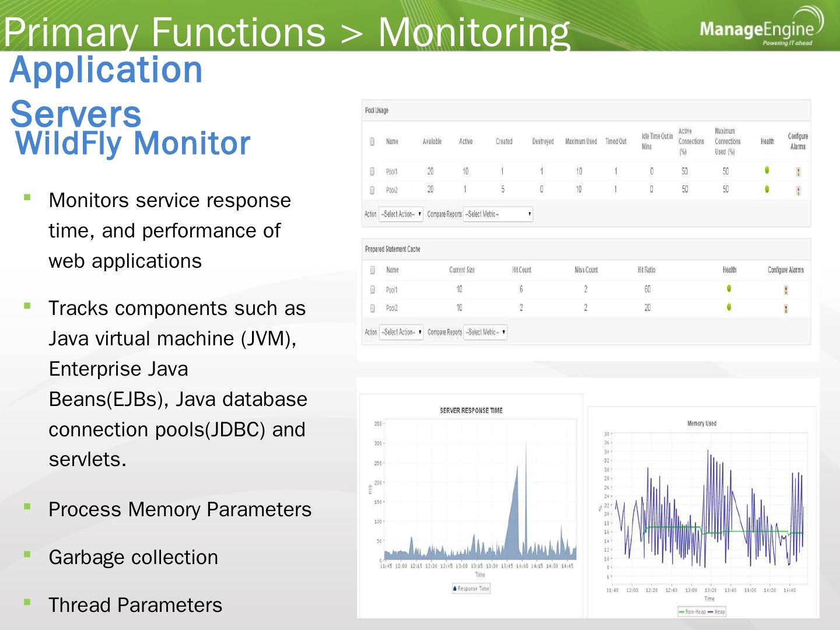Viewport: 840px width, 630px height.
Task: Sort Pool Usage by Active column
Action: (x=466, y=141)
